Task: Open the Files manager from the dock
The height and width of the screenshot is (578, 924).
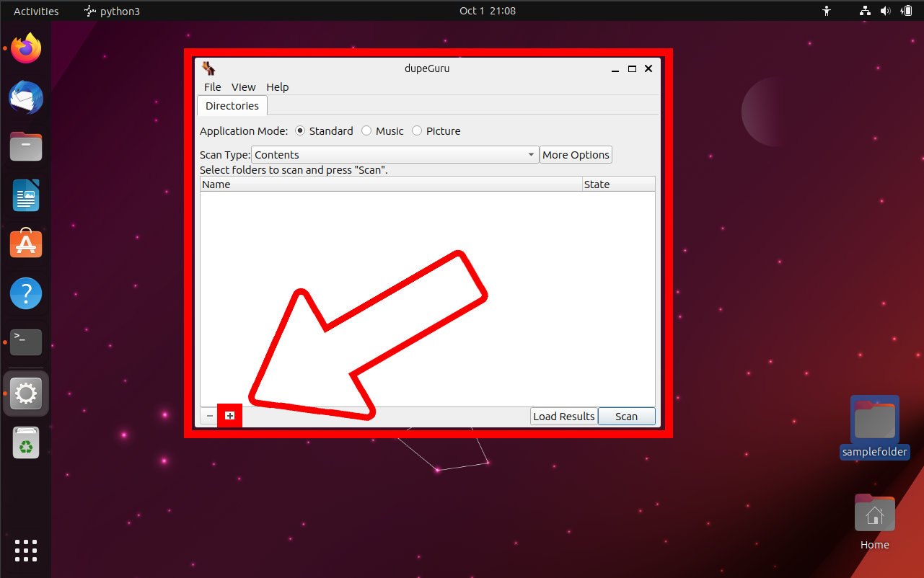Action: (25, 146)
